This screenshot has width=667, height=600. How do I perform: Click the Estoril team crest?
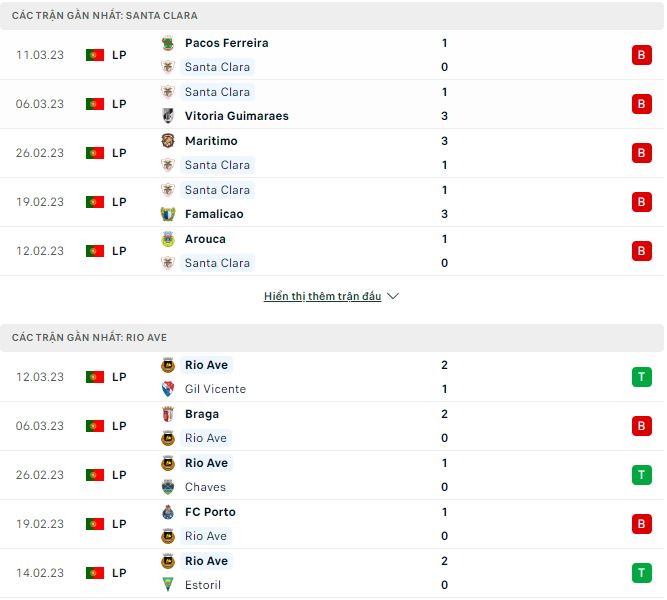168,585
